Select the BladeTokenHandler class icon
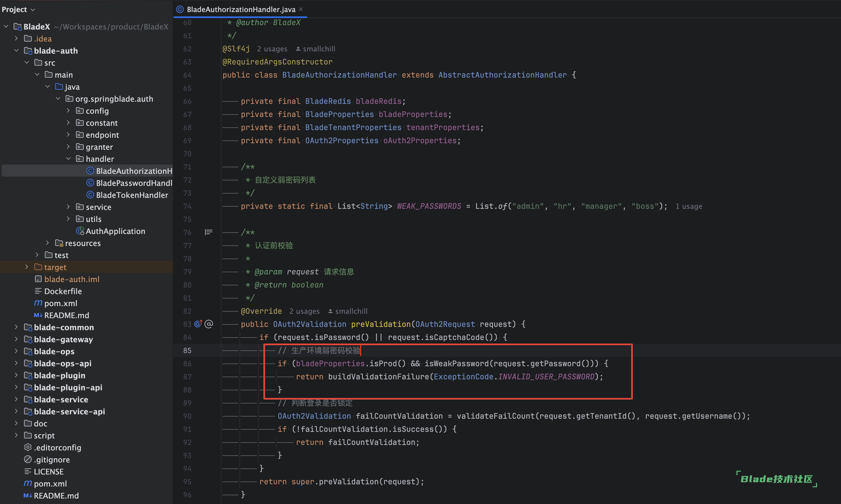 [x=90, y=195]
